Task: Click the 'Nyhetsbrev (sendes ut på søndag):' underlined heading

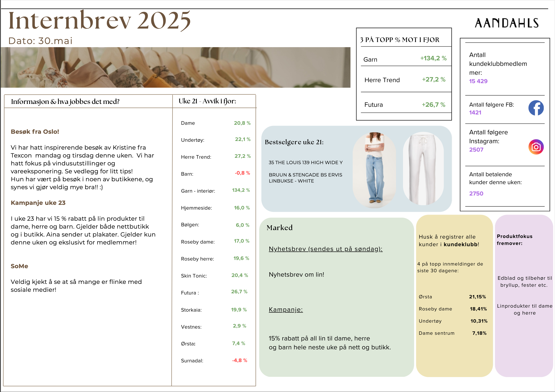Action: point(325,249)
